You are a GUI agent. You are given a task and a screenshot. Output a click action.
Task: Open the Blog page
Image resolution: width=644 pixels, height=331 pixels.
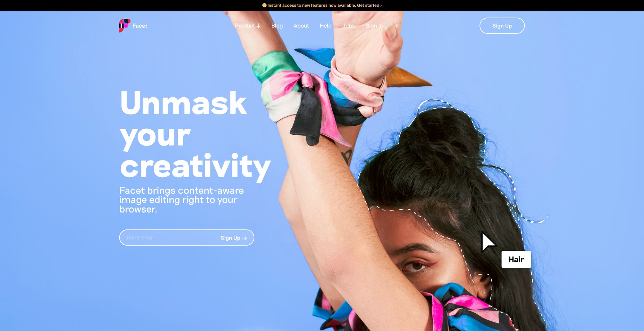point(277,26)
